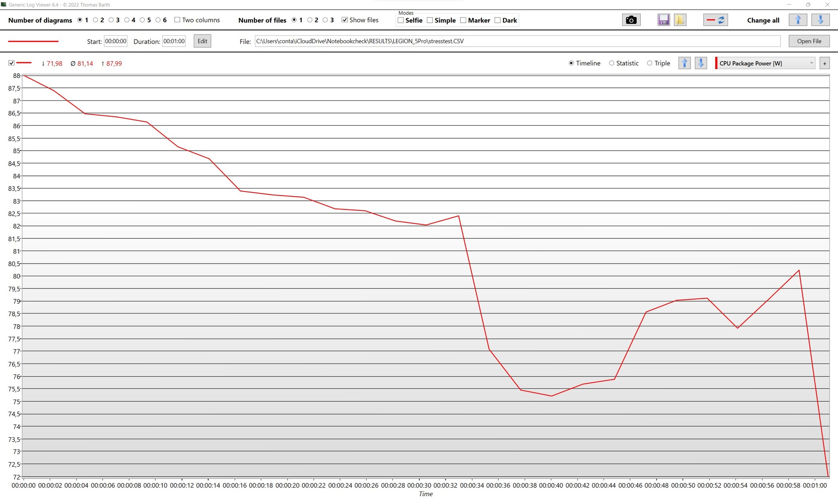The image size is (838, 504).
Task: Uncheck the red series visibility checkbox
Action: point(11,63)
